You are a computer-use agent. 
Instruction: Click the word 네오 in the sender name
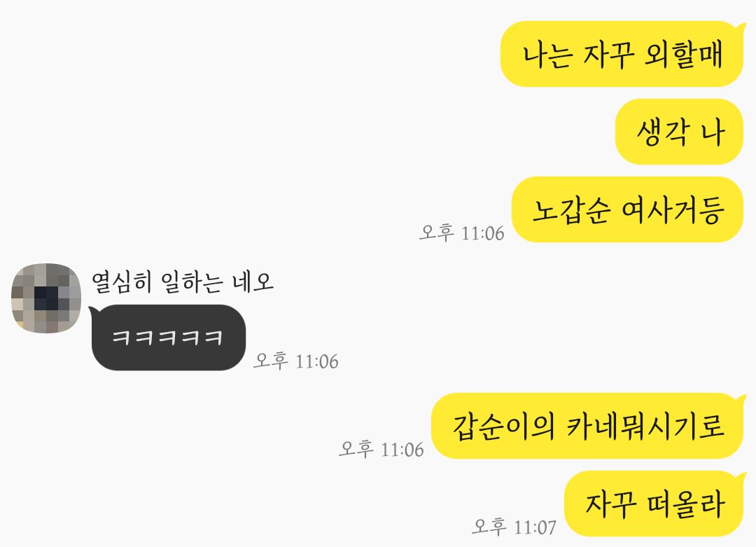[253, 282]
